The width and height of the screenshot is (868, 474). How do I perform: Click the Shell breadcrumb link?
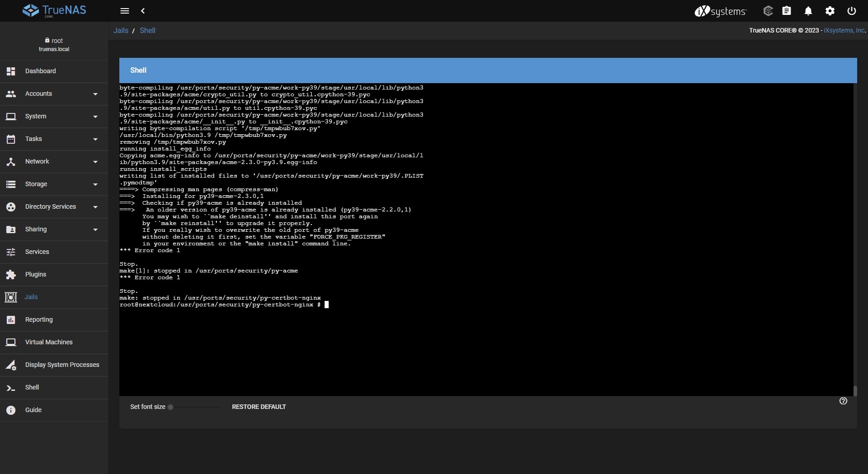click(x=147, y=30)
